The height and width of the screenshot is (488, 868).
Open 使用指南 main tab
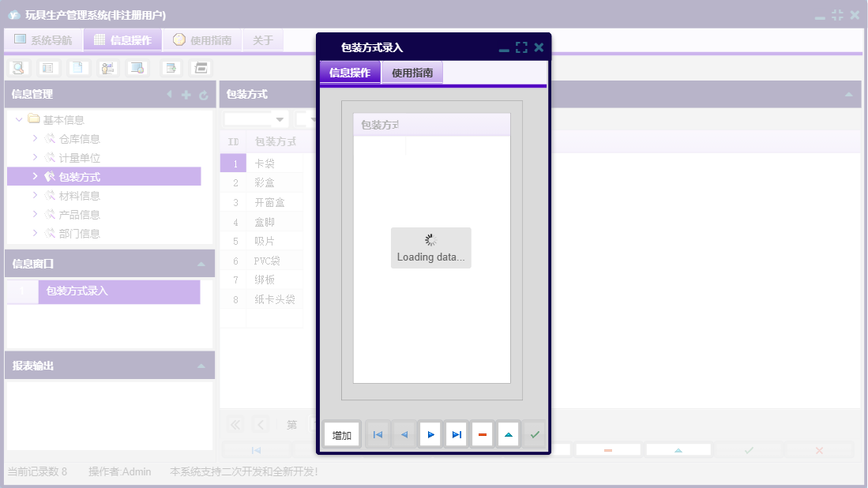point(202,39)
